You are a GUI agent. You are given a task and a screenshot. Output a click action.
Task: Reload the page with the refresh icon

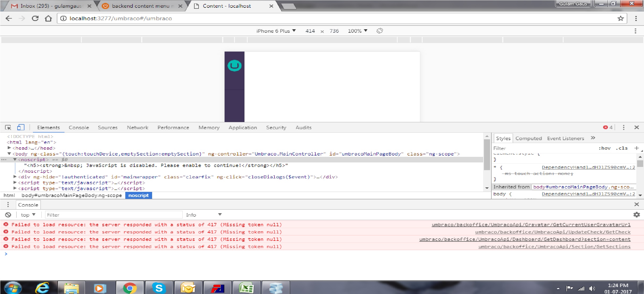[35, 18]
